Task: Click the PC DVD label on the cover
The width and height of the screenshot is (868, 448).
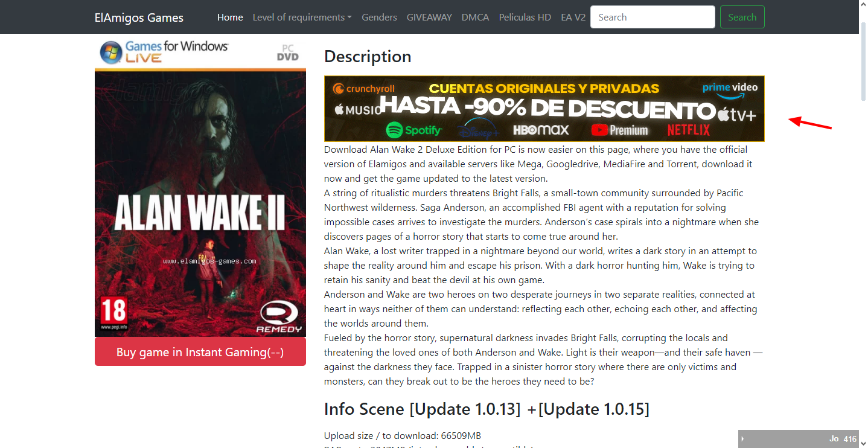Action: tap(288, 53)
